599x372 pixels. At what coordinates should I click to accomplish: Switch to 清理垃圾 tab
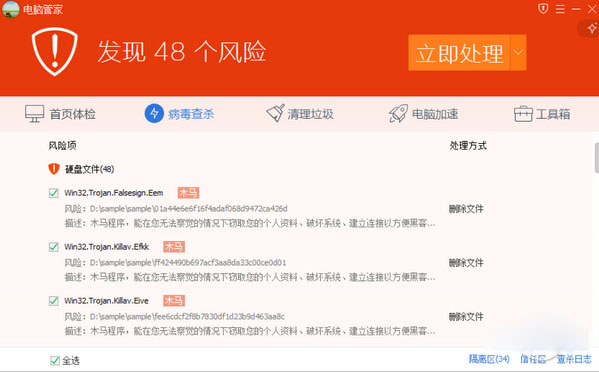point(300,114)
